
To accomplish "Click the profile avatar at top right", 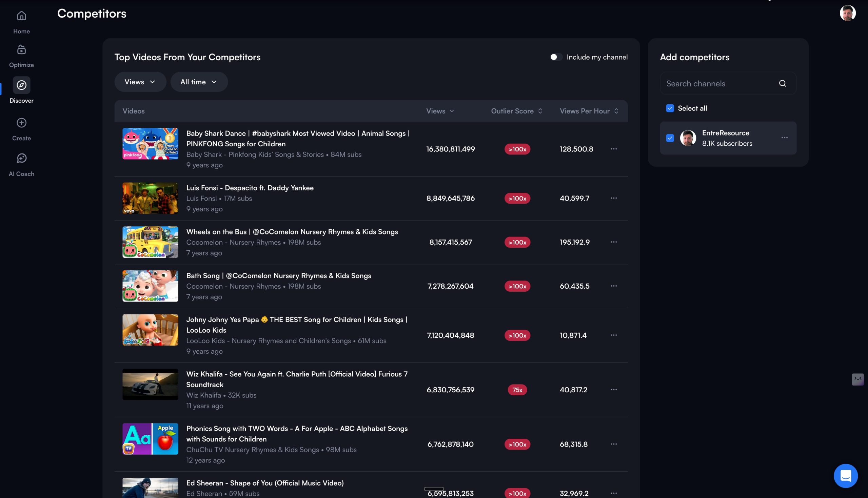I will (848, 13).
